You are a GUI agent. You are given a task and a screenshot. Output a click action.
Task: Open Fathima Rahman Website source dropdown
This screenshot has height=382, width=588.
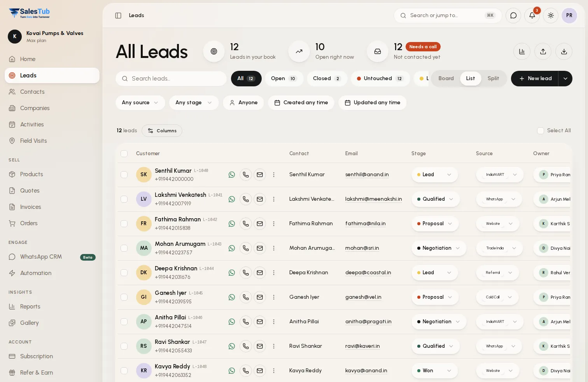[x=497, y=224]
